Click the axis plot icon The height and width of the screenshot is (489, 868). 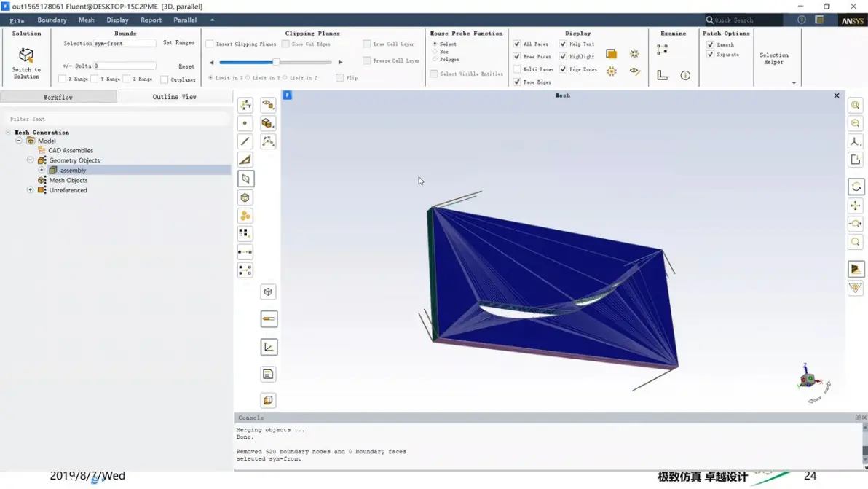pos(269,347)
